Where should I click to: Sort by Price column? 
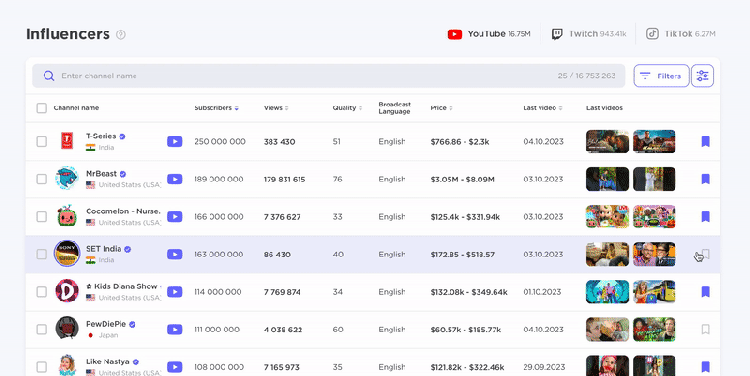pos(441,108)
